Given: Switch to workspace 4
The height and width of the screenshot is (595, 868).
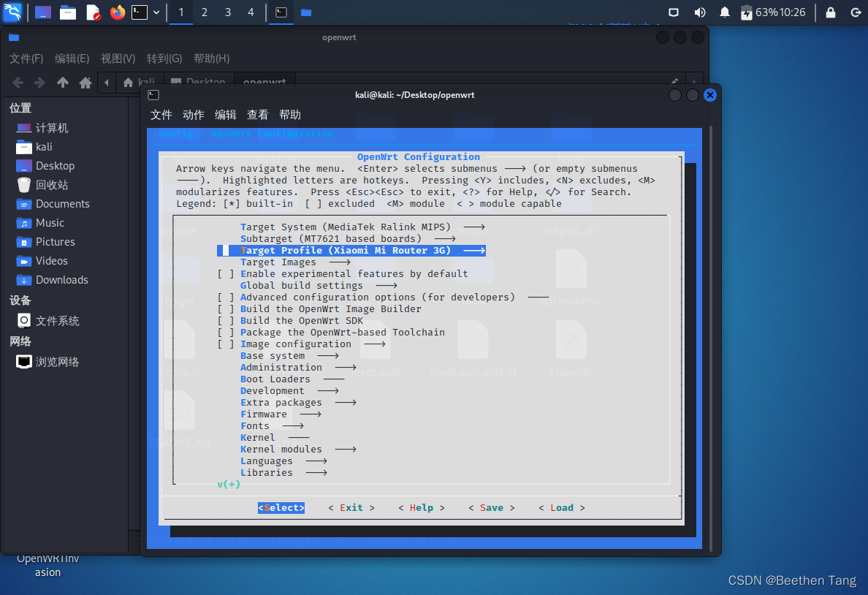Looking at the screenshot, I should click(x=251, y=12).
